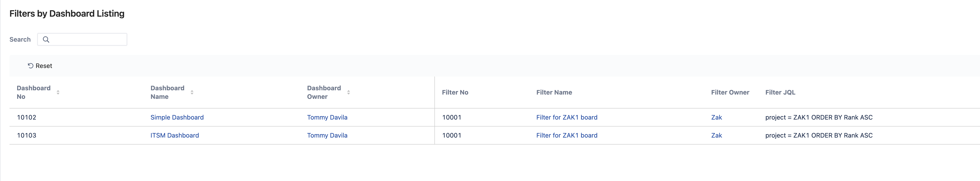Sort by Dashboard Name arrows icon

click(x=192, y=92)
